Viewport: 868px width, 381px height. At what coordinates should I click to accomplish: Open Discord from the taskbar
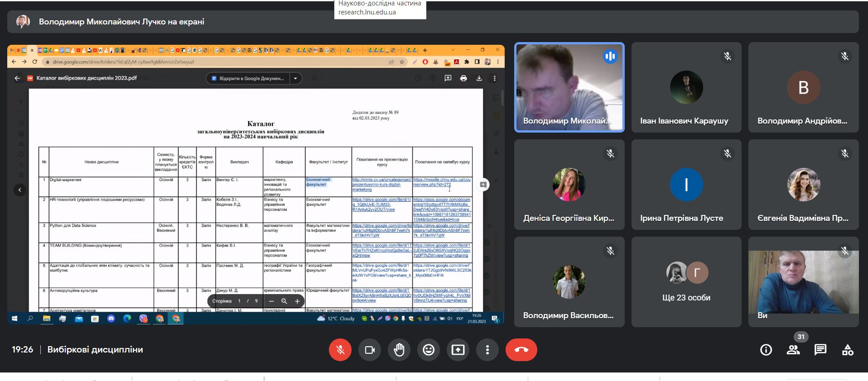[111, 319]
